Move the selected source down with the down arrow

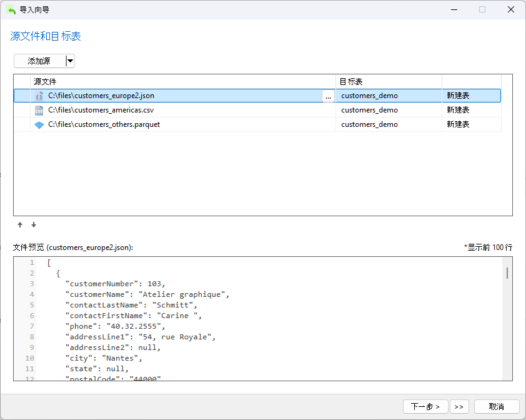(34, 224)
